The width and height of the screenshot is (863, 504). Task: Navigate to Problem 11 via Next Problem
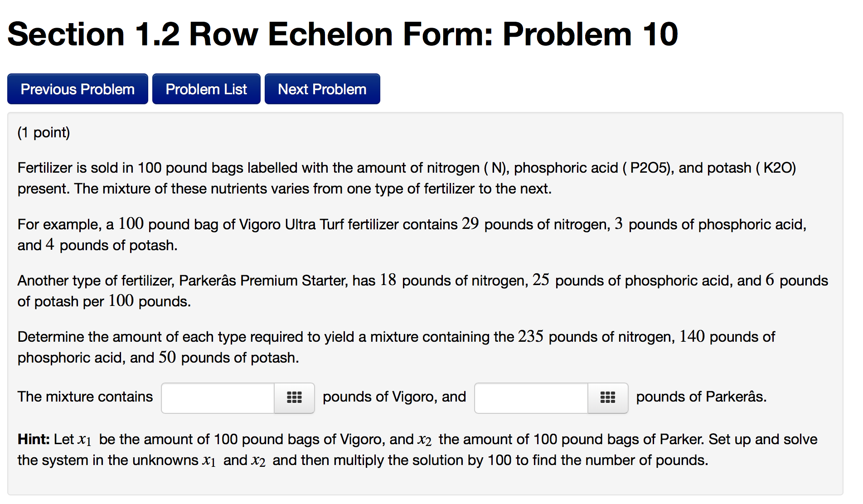(322, 89)
